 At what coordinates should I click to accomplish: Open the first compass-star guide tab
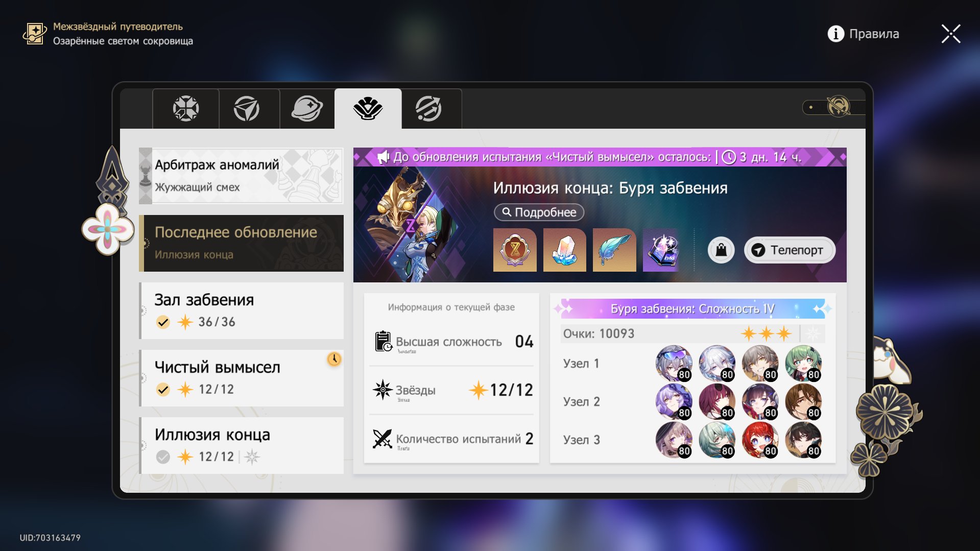(186, 108)
